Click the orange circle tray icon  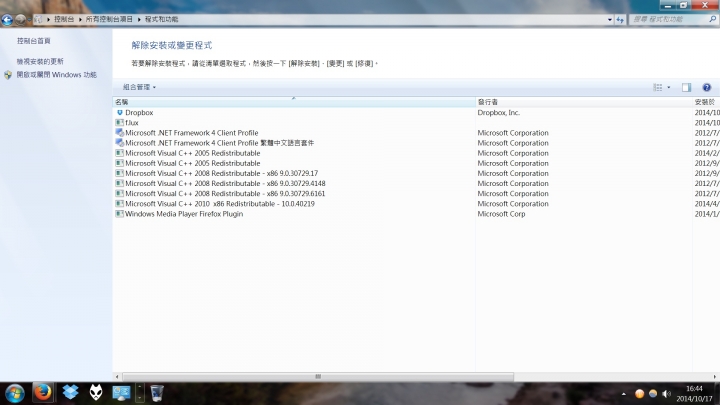(x=639, y=394)
